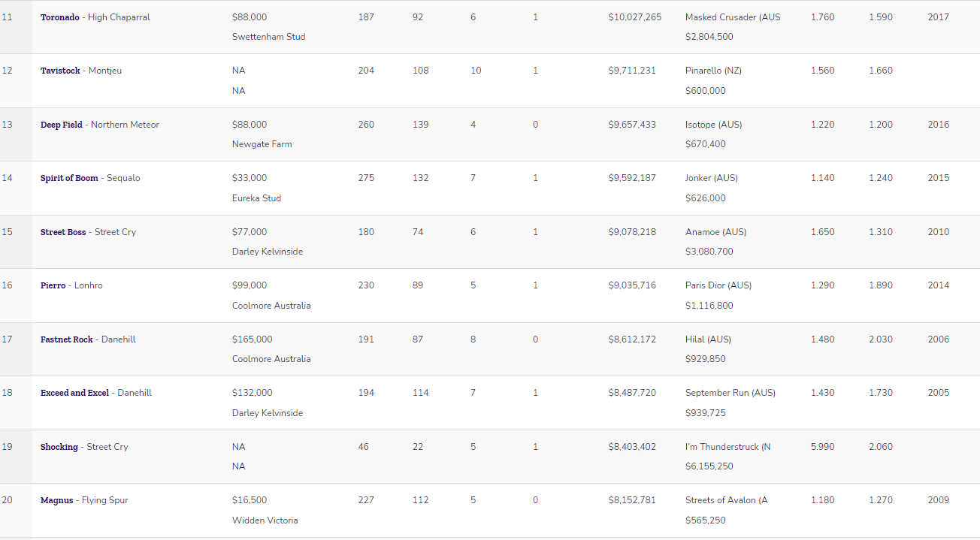This screenshot has height=540, width=980.
Task: Click Widden Victoria stud name
Action: [x=265, y=520]
